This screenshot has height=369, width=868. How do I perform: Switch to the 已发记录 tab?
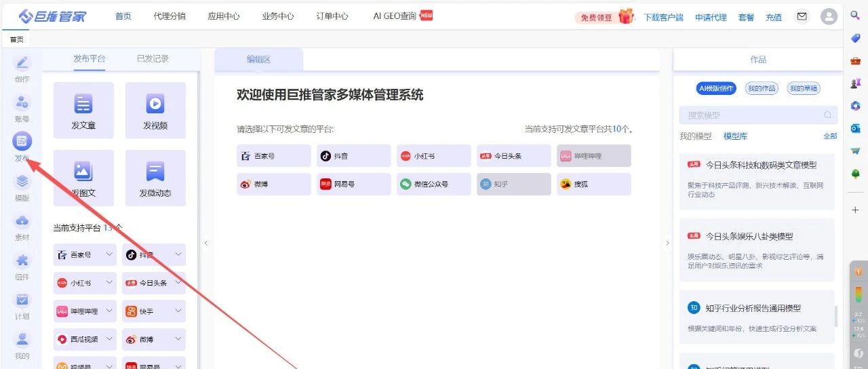pos(153,59)
